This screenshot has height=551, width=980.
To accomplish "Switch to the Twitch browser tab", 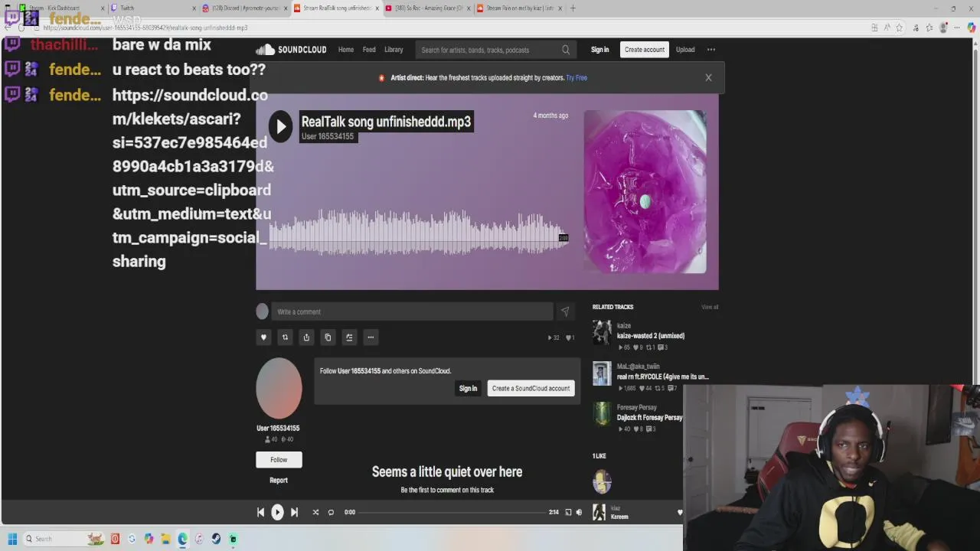I will pyautogui.click(x=151, y=8).
